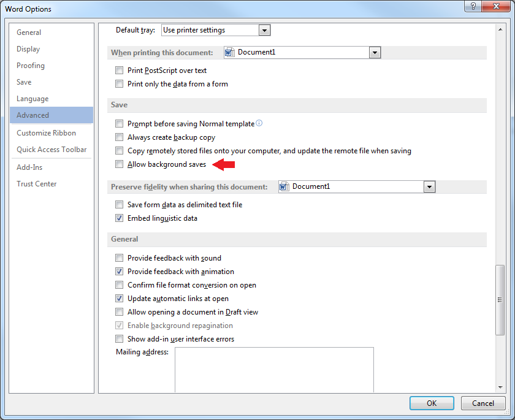Toggle Provide feedback with sound
Screen dimensions: 515x420
(119, 258)
